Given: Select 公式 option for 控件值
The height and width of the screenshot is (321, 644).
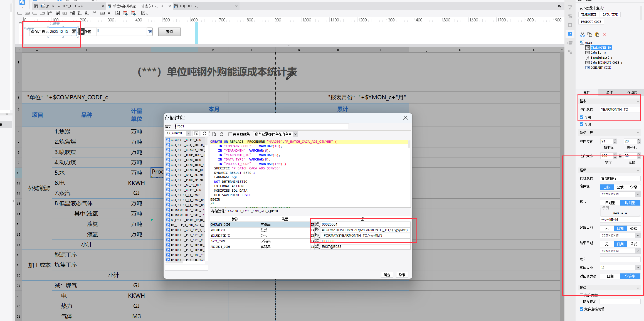Looking at the screenshot, I should point(620,187).
